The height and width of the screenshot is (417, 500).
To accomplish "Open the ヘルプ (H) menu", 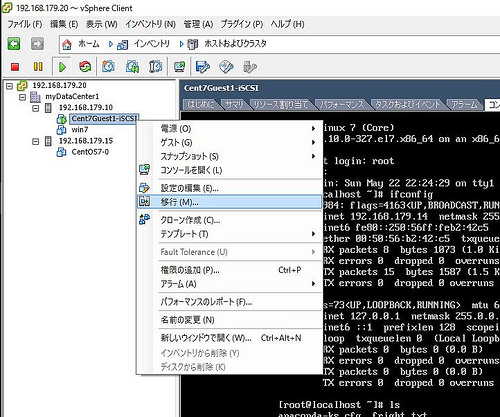I will [287, 24].
